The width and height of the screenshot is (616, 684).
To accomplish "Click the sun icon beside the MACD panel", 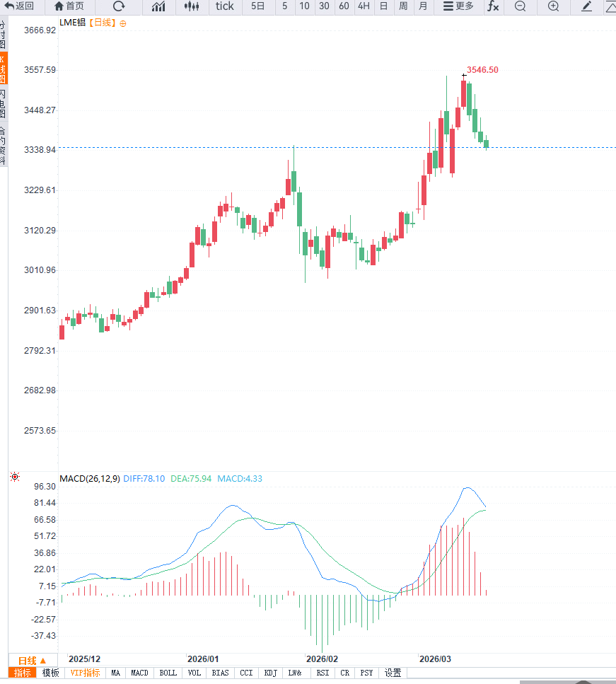I will click(x=15, y=477).
